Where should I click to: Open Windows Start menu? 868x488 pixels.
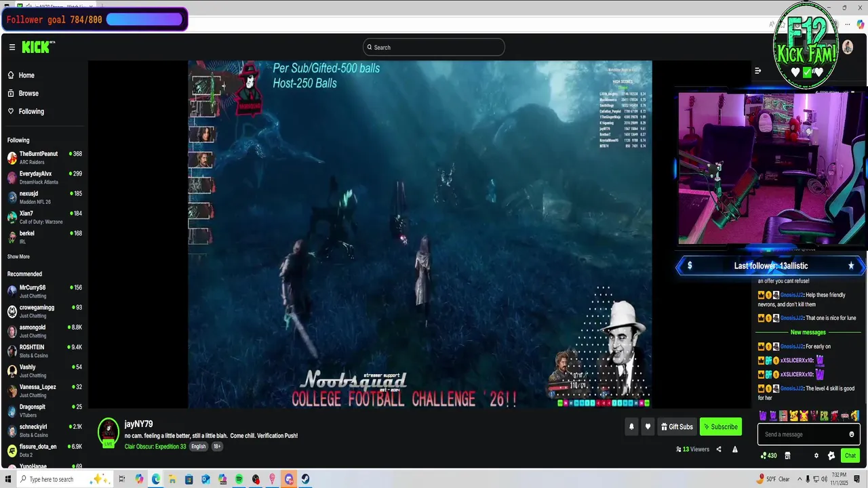7,479
